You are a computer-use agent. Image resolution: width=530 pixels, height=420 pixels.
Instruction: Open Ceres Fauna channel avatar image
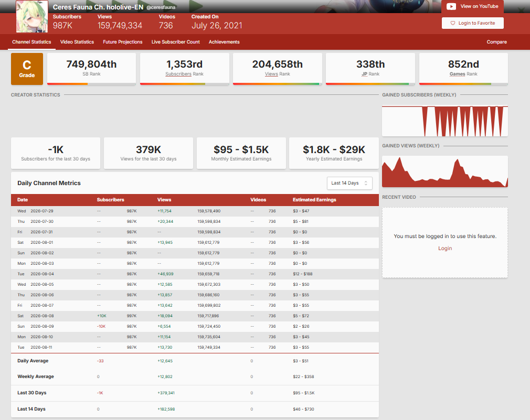click(x=32, y=16)
